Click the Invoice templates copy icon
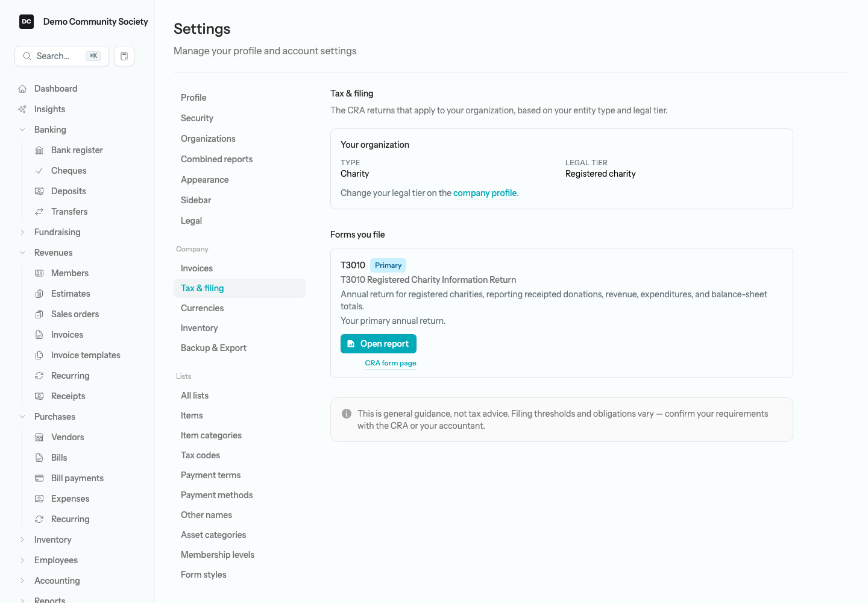Viewport: 868px width, 603px height. pyautogui.click(x=39, y=355)
